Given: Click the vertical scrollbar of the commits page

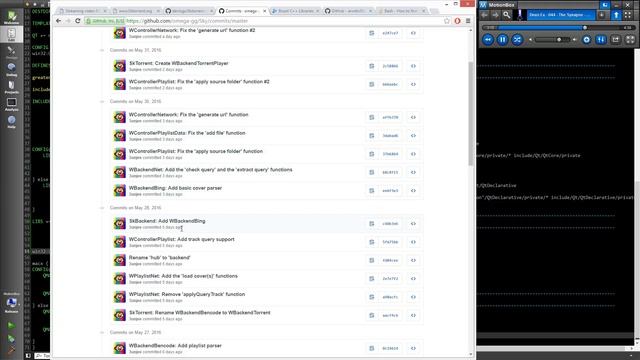Looking at the screenshot, I should [471, 114].
